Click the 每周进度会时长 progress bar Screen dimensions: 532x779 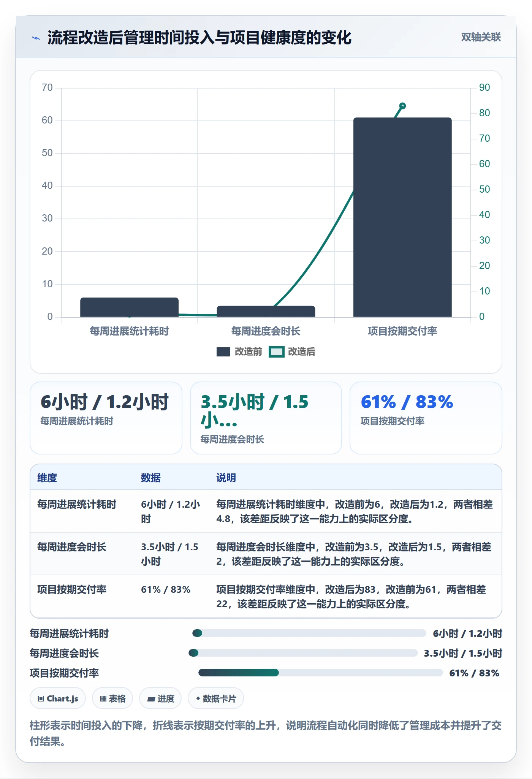click(303, 653)
